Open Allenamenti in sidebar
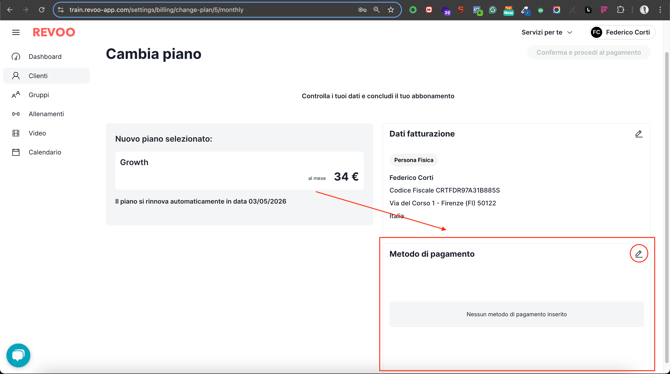Viewport: 670px width, 374px height. [x=46, y=114]
